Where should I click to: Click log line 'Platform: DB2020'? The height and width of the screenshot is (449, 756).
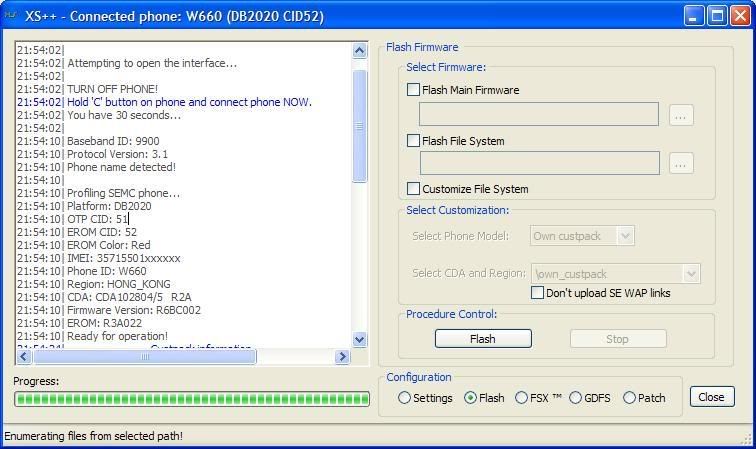pyautogui.click(x=109, y=206)
